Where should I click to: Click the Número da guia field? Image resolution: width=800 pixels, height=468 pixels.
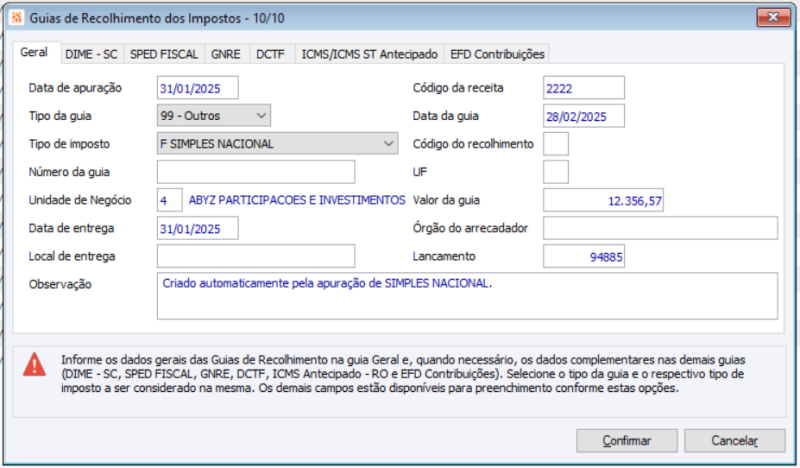(x=256, y=172)
